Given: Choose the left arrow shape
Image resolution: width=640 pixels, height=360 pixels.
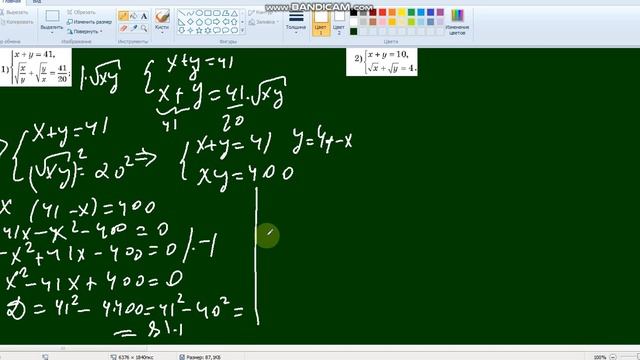Looking at the screenshot, I should (x=226, y=22).
